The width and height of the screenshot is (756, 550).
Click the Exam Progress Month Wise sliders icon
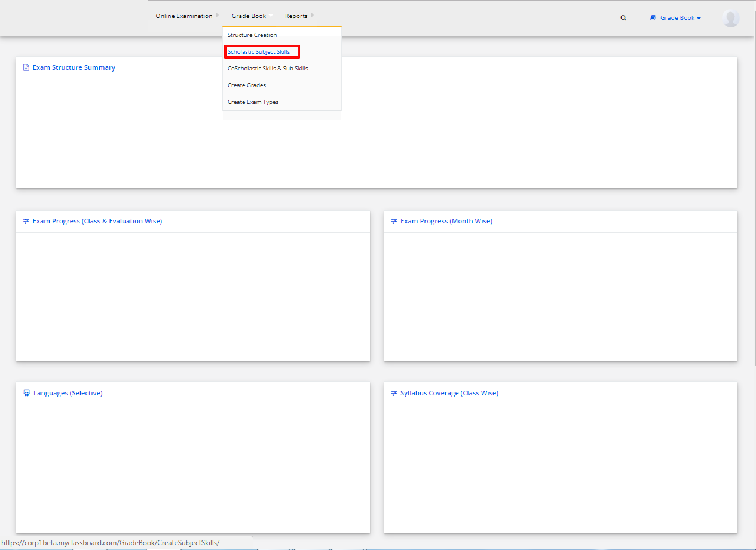coord(394,221)
